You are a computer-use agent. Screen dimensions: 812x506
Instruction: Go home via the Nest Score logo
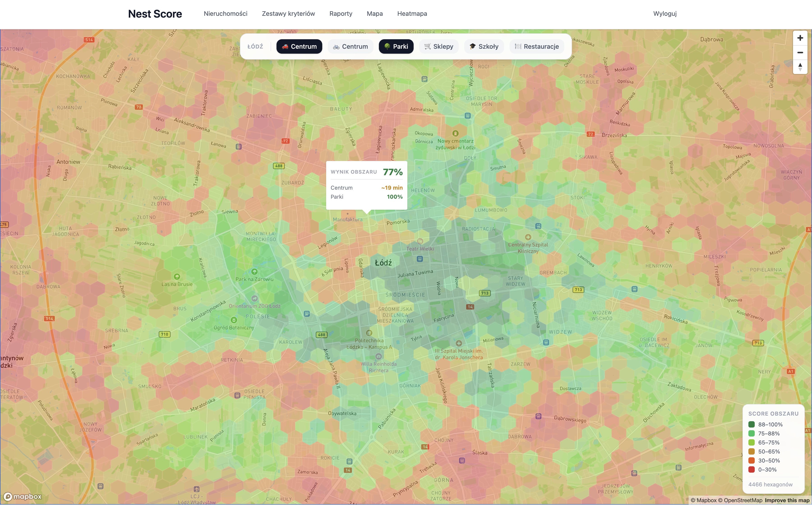(155, 14)
